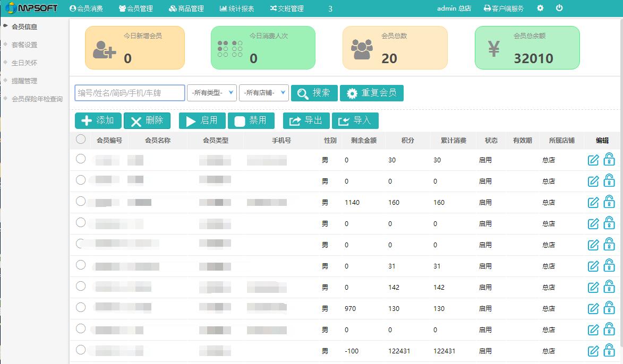Click edit icon for member with balance 1140
623x364 pixels.
[x=593, y=202]
